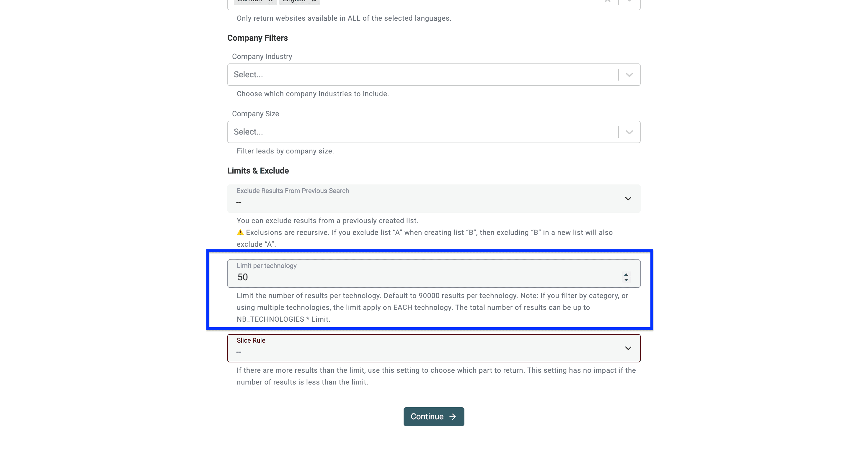Click the Slice Rule chevron icon

tap(628, 348)
